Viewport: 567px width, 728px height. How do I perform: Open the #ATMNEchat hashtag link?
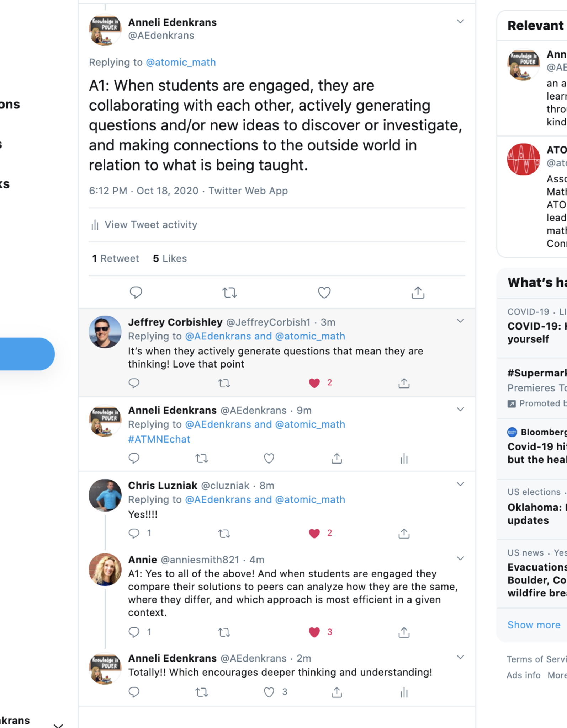159,439
